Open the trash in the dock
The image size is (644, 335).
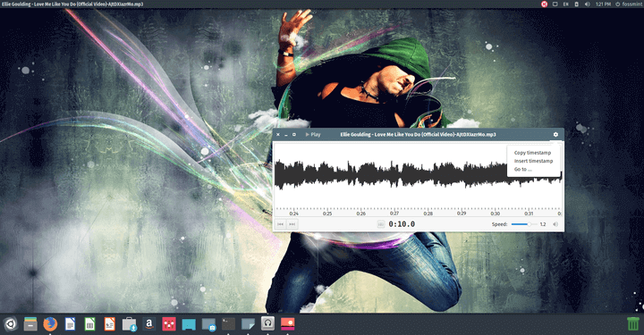tap(633, 323)
